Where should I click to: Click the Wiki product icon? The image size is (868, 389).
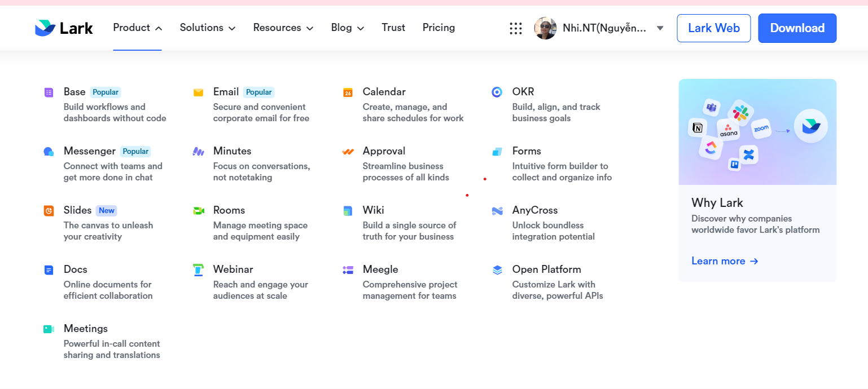(348, 211)
